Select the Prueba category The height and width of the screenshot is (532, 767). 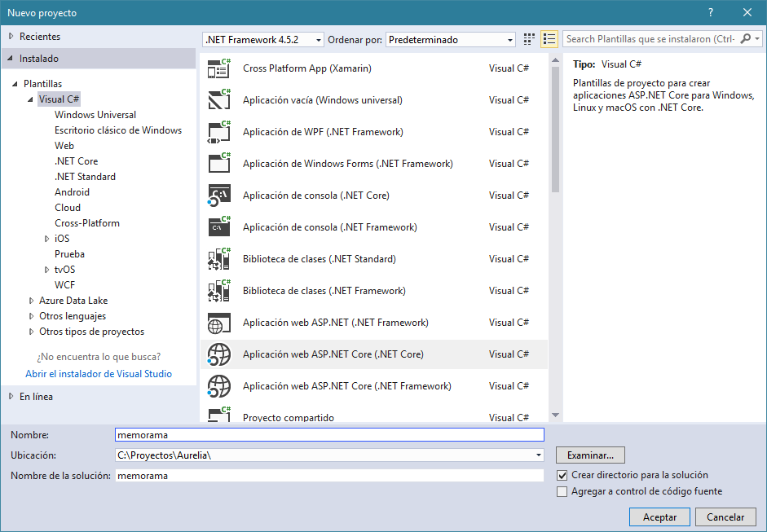[x=69, y=254]
